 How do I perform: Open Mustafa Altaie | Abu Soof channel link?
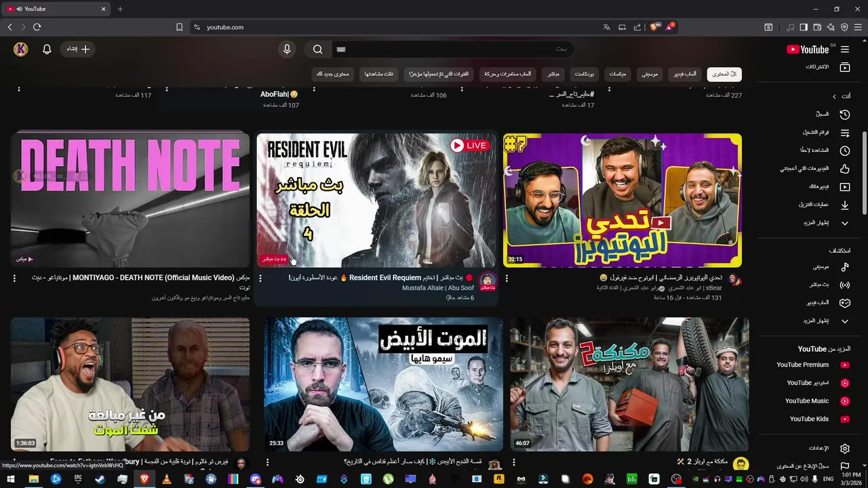click(438, 288)
